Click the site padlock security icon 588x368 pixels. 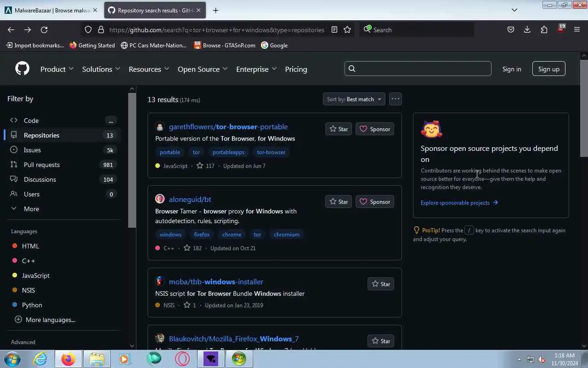(x=101, y=29)
